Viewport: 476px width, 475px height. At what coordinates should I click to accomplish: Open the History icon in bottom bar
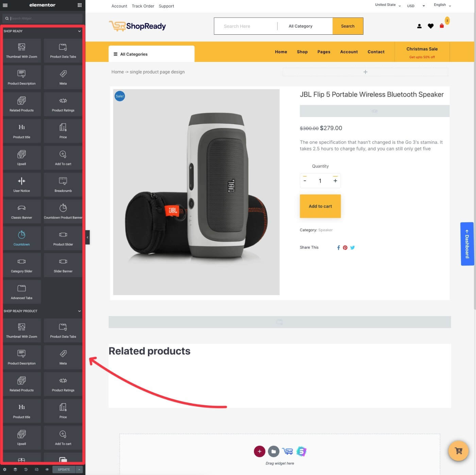(x=26, y=470)
